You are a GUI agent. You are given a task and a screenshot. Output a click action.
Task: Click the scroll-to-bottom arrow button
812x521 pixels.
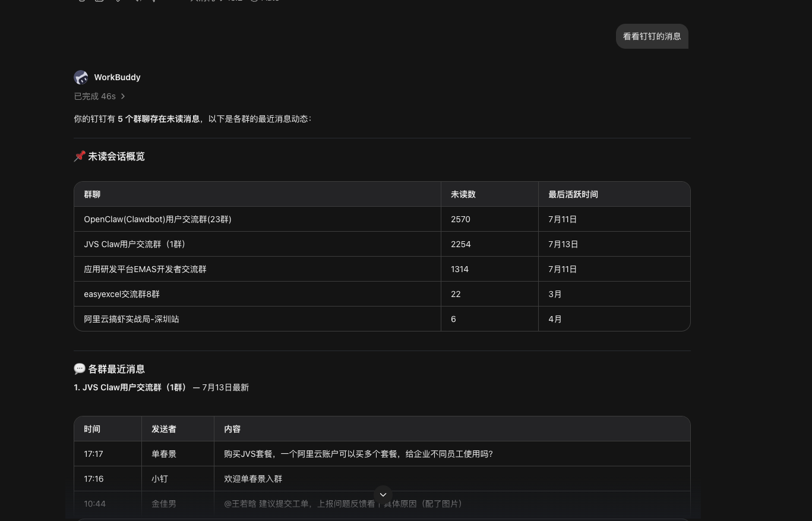coord(383,494)
